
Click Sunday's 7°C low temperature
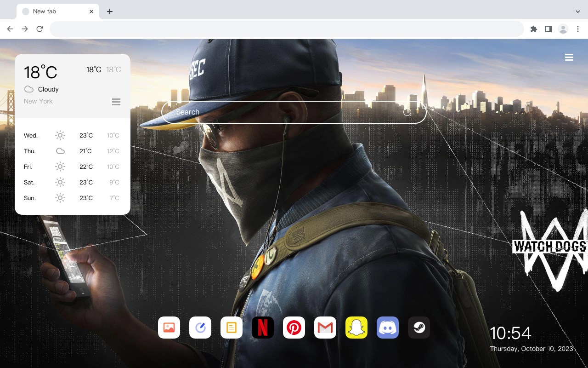[x=114, y=198]
